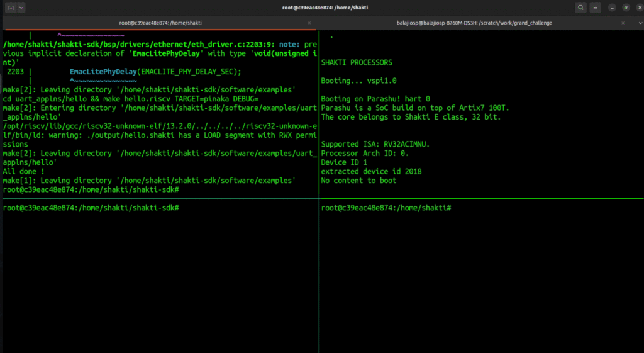The image size is (644, 353).
Task: Click the 'Device ID 1' line
Action: tap(344, 162)
